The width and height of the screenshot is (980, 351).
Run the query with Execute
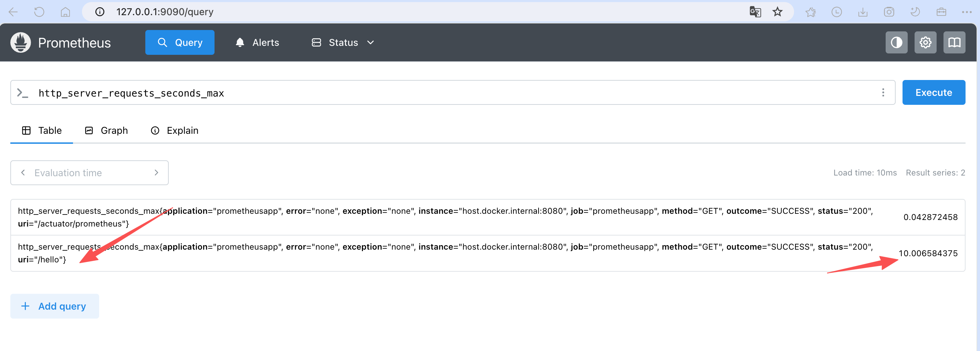pos(934,93)
